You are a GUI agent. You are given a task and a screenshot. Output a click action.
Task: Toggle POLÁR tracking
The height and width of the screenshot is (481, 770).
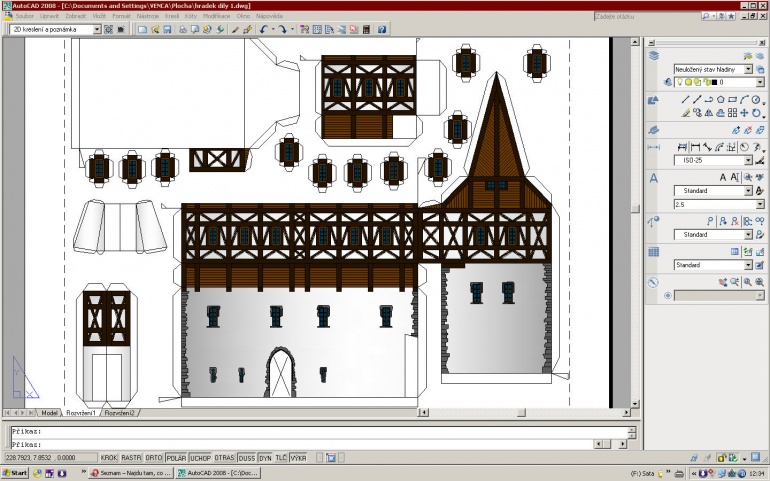176,457
